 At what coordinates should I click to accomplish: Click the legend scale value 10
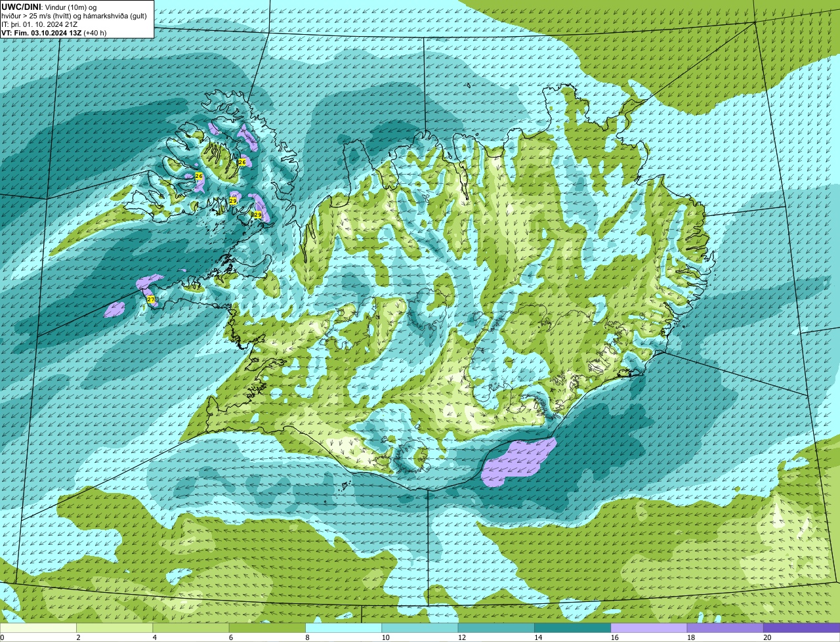click(x=385, y=637)
